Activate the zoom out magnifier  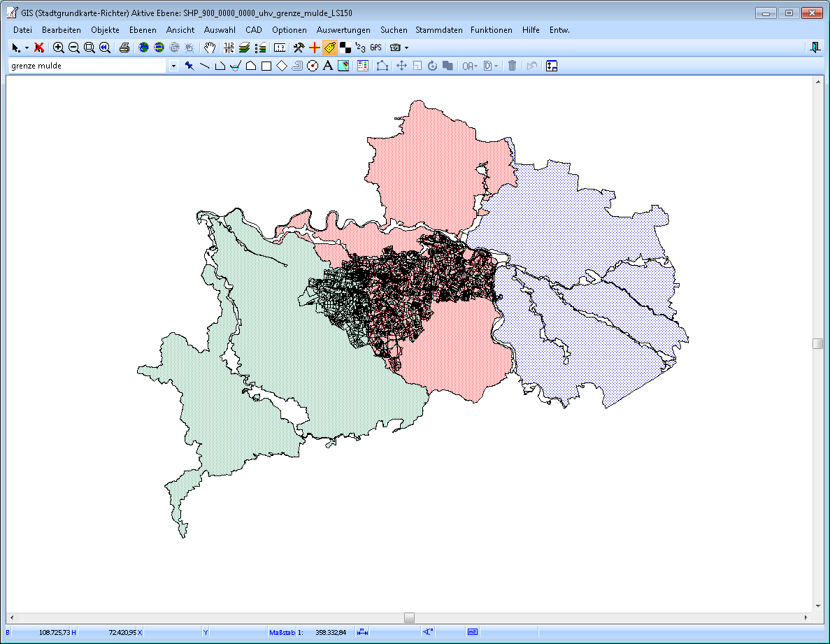pyautogui.click(x=74, y=48)
